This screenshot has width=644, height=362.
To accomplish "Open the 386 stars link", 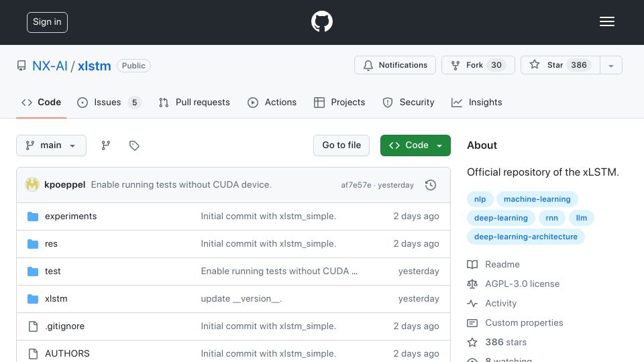I will [496, 343].
